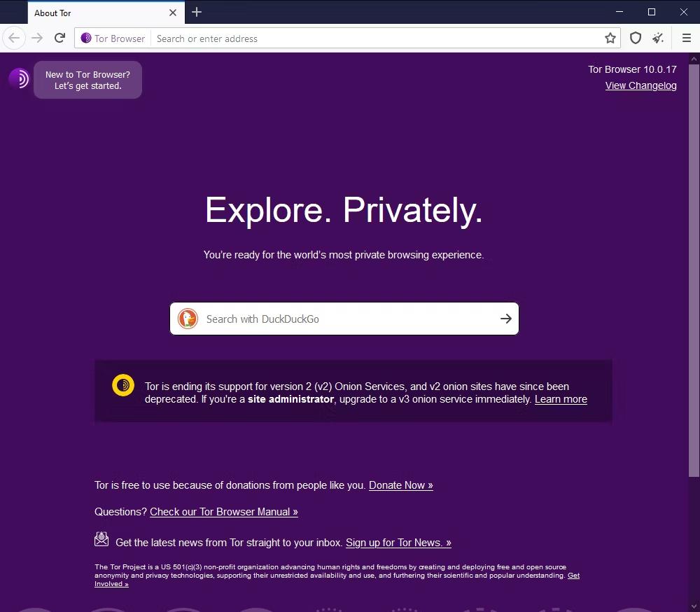Screen dimensions: 700x612
Task: Open a new browser tab
Action: click(x=196, y=12)
